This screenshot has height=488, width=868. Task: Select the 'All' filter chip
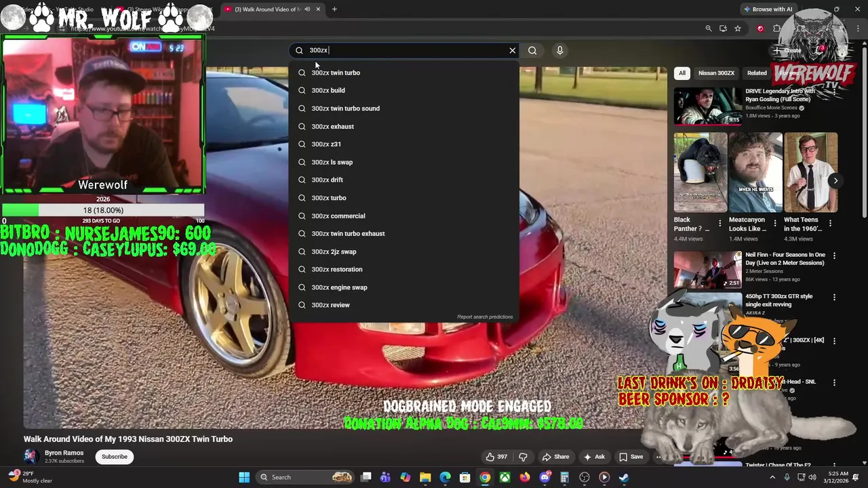682,73
